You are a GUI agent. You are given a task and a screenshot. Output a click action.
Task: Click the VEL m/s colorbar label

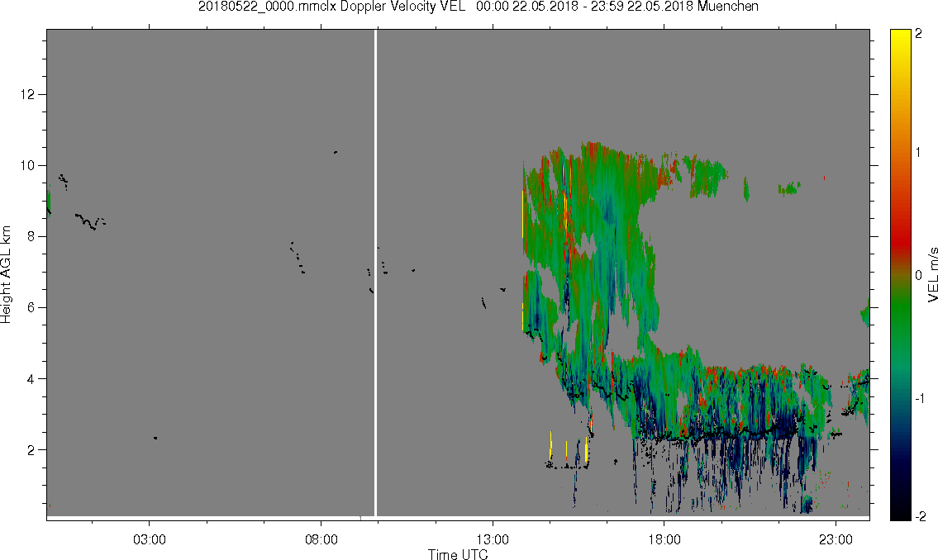tap(932, 274)
